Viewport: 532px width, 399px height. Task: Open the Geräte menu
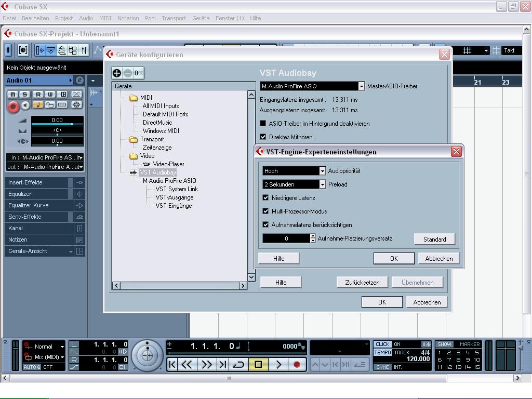pos(201,18)
